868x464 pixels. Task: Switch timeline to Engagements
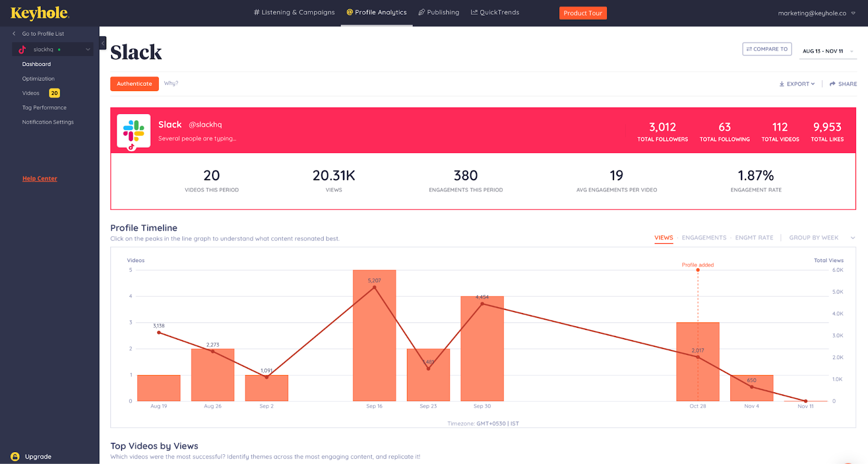704,238
